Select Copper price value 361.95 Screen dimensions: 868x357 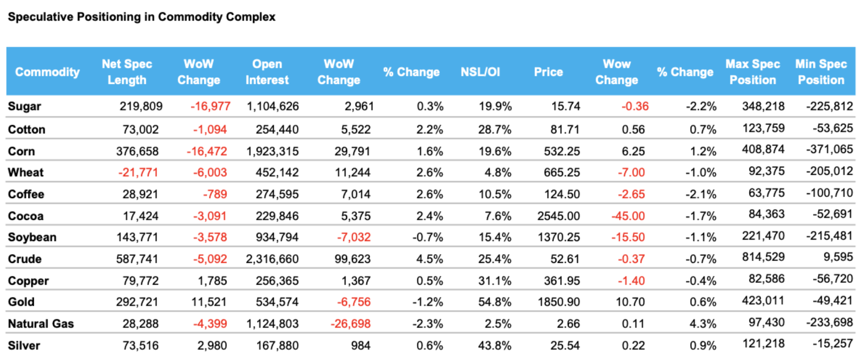pyautogui.click(x=562, y=281)
